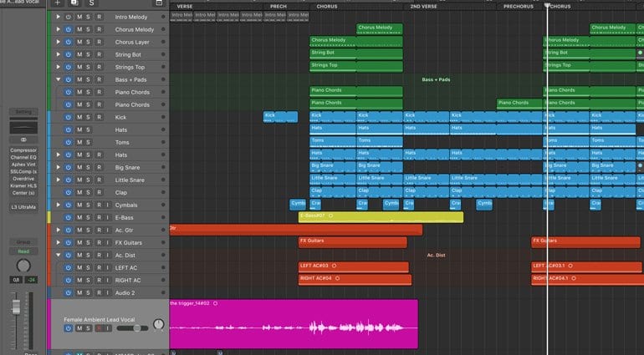Click the Read automation mode button

click(23, 251)
